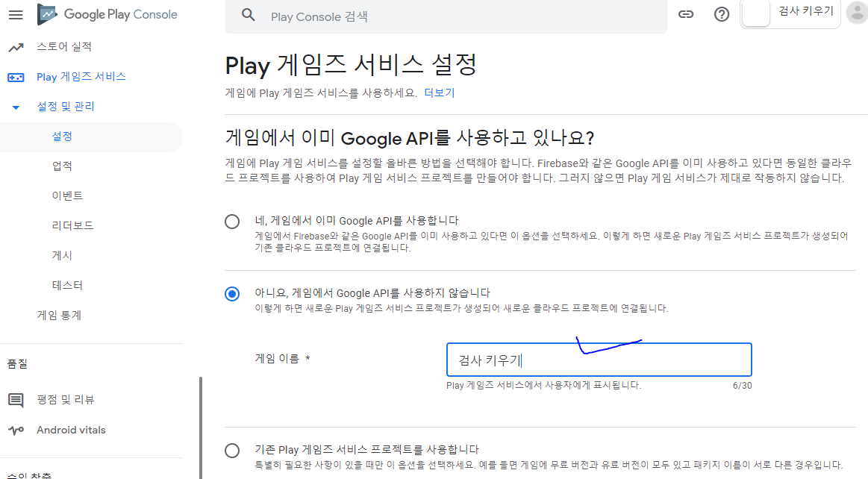
Task: Click the 스토어 실적 trend icon
Action: 16,48
